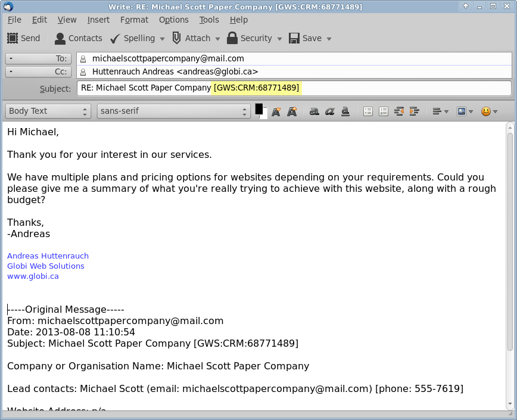Image resolution: width=517 pixels, height=420 pixels.
Task: Toggle underline formatting
Action: [345, 112]
